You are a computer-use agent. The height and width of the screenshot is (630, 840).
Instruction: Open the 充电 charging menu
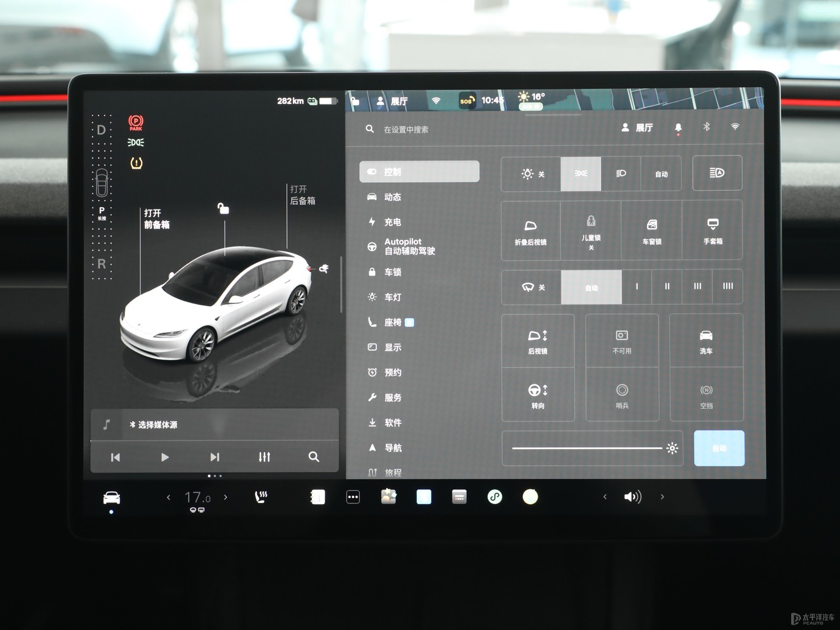point(385,222)
